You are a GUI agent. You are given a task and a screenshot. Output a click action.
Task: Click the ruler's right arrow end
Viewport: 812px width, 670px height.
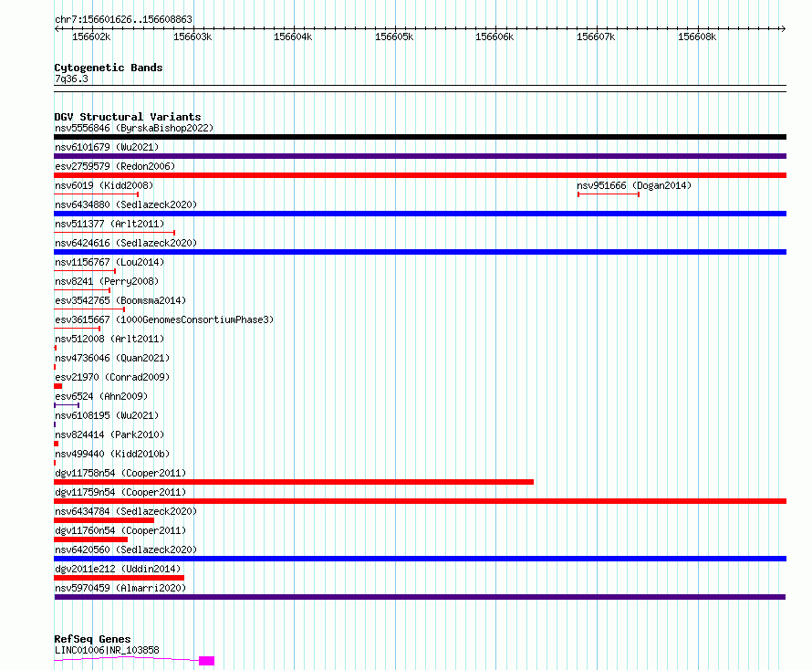pos(784,29)
